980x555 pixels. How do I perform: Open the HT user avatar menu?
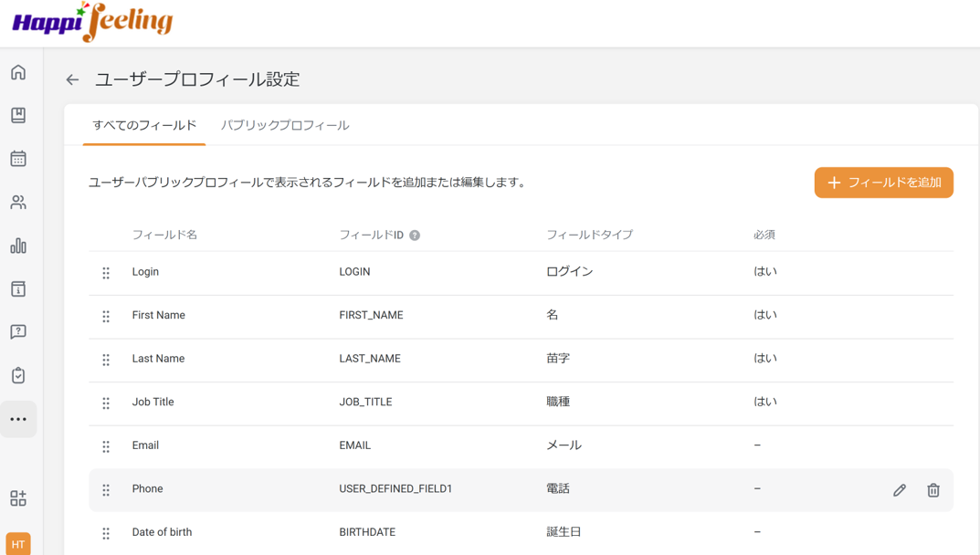click(x=18, y=544)
